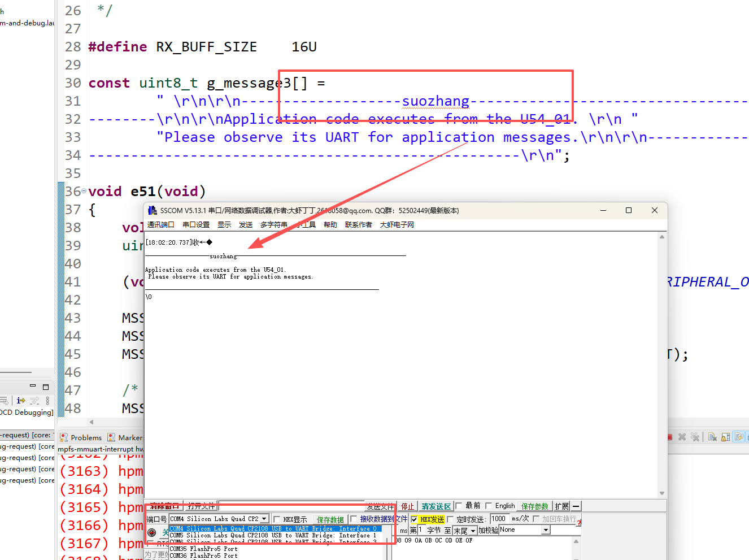Click the 打开文件 button
749x560 pixels.
click(201, 506)
